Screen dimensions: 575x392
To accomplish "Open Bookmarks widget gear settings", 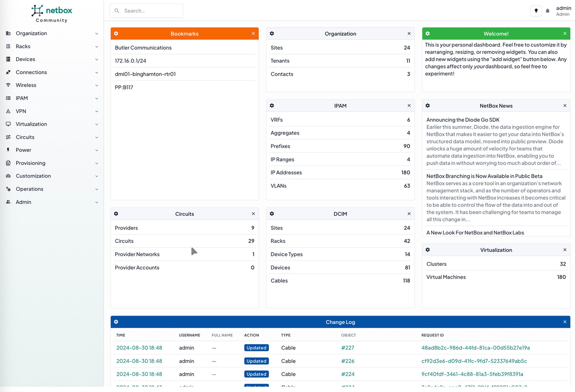I will pyautogui.click(x=116, y=34).
